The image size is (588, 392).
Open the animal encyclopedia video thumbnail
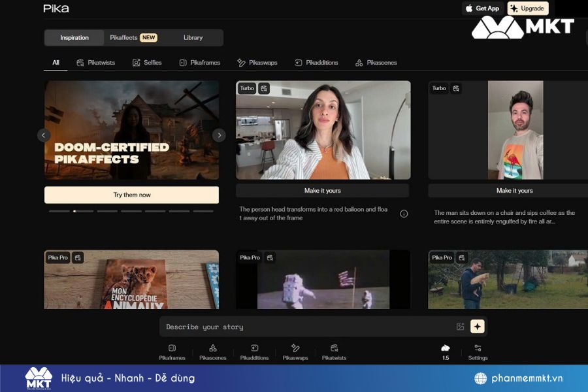pyautogui.click(x=131, y=280)
